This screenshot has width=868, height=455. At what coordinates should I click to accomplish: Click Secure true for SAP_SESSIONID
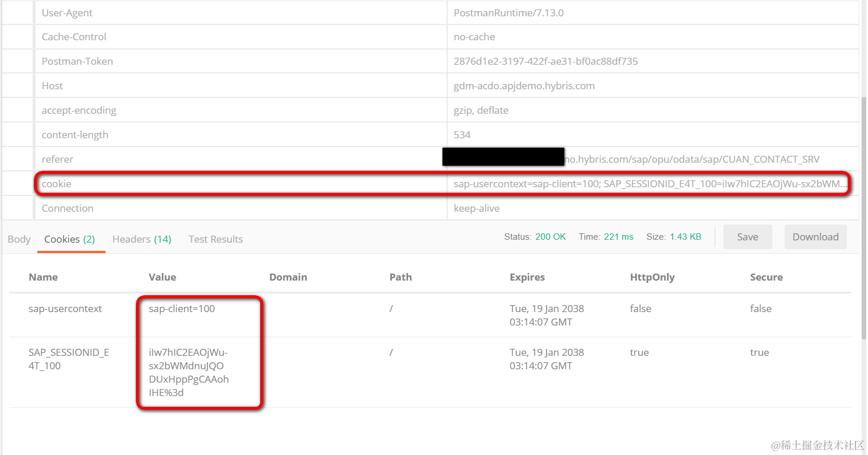coord(760,352)
